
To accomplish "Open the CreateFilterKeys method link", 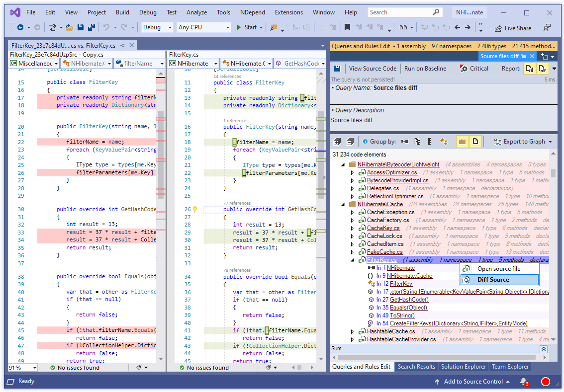I will tap(459, 323).
